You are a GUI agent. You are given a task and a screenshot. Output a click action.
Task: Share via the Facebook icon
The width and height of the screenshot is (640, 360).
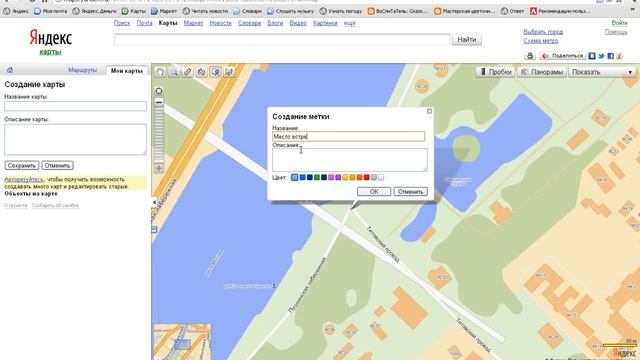pyautogui.click(x=611, y=56)
